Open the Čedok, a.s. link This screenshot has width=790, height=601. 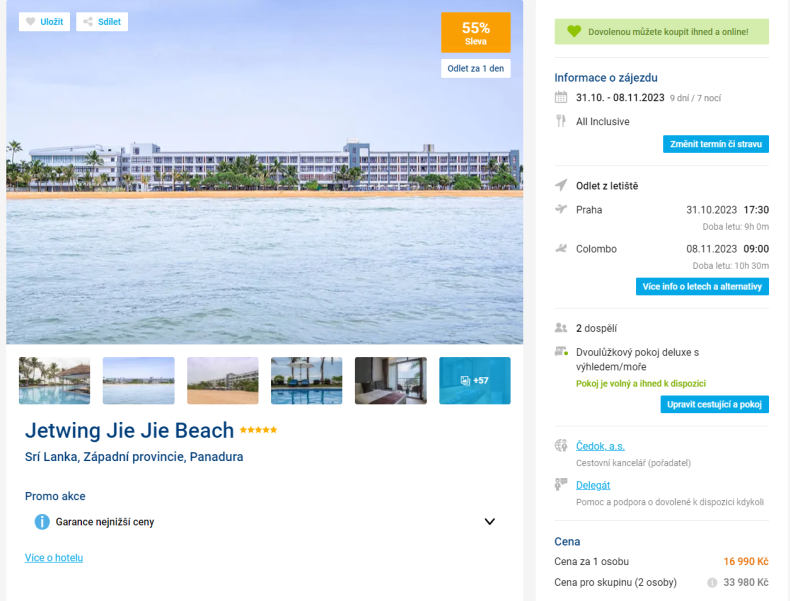point(600,446)
